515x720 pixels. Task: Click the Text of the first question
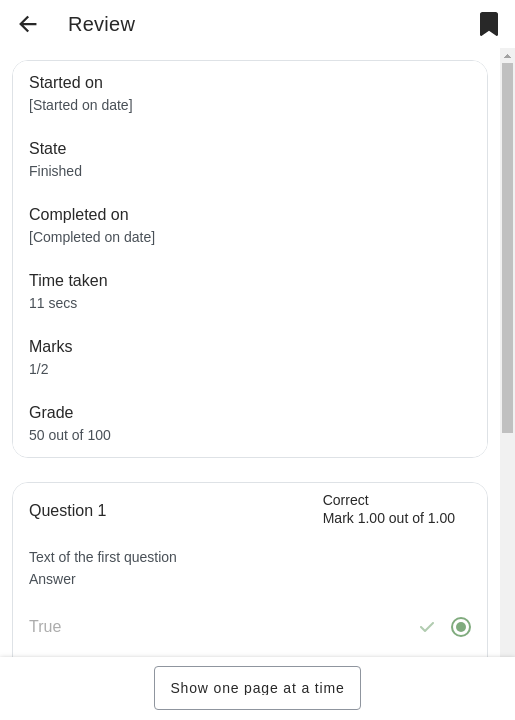[x=103, y=557]
